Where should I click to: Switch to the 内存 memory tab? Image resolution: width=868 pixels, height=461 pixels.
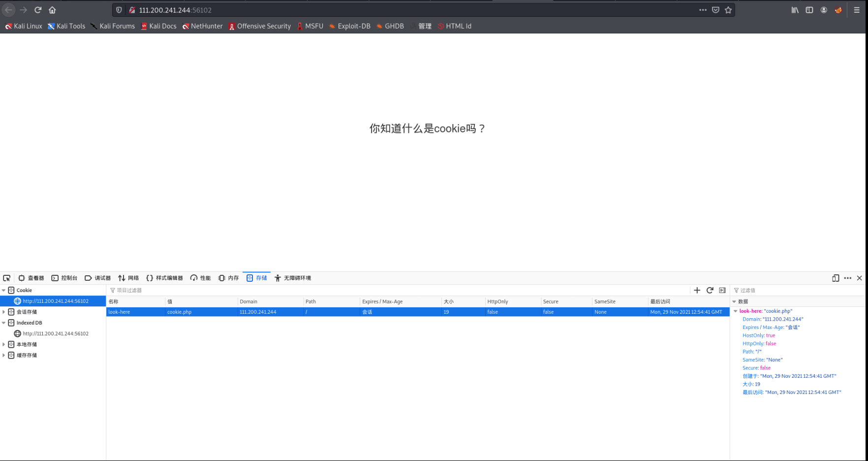click(228, 278)
